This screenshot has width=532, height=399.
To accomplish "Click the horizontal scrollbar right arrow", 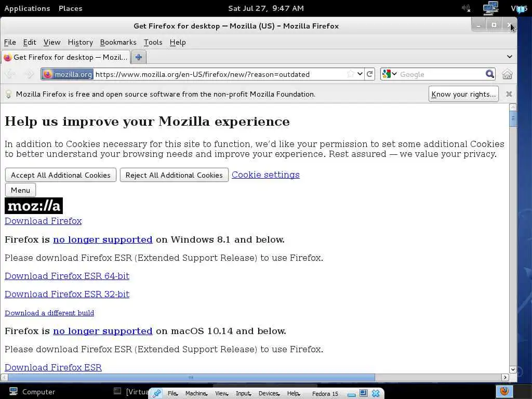I will 505,377.
